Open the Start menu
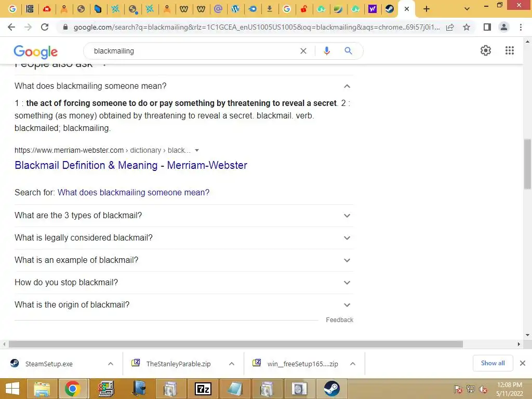Image resolution: width=532 pixels, height=399 pixels. coord(12,389)
